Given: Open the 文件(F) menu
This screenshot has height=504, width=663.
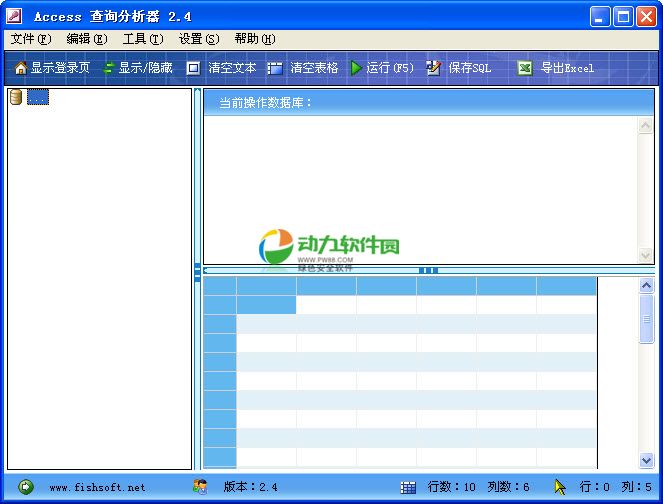Looking at the screenshot, I should (x=30, y=39).
